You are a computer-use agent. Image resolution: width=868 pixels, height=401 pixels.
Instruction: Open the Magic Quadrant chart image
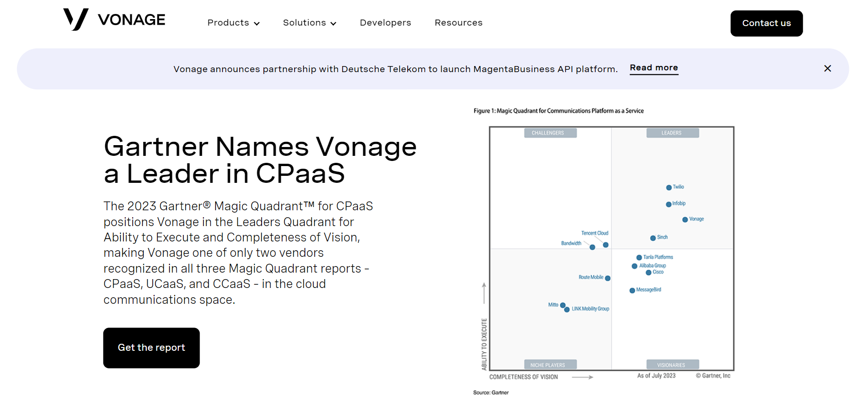pyautogui.click(x=605, y=251)
